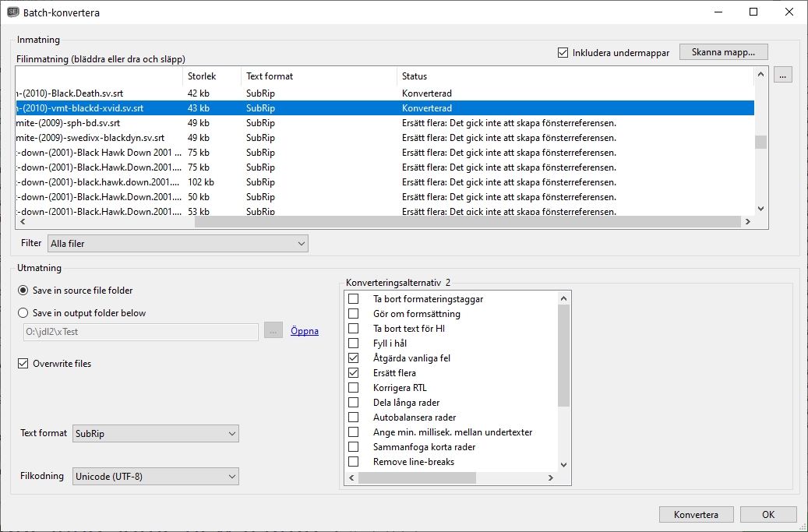808x532 pixels.
Task: Confirm settings with the OK button
Action: (x=768, y=514)
